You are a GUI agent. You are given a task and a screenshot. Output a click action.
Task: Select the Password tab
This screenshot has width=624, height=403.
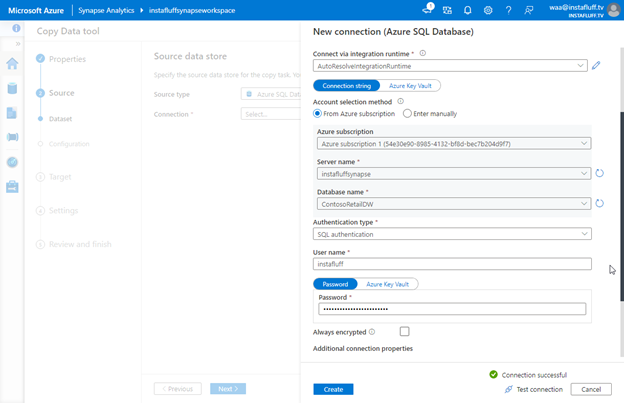(x=335, y=284)
